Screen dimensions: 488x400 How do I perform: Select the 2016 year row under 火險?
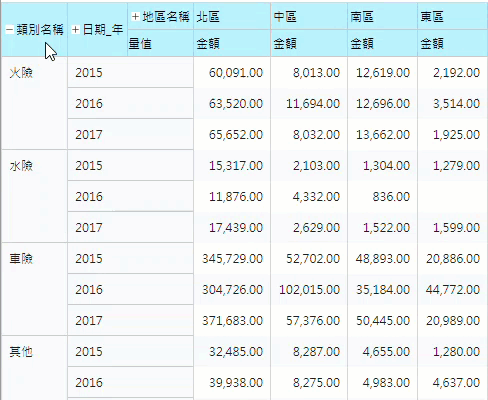tap(130, 103)
